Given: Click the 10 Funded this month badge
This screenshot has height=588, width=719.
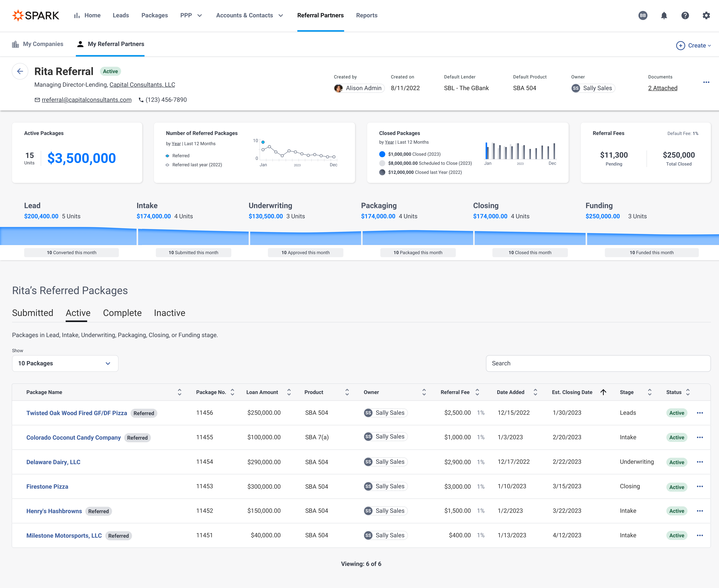Looking at the screenshot, I should coord(652,253).
